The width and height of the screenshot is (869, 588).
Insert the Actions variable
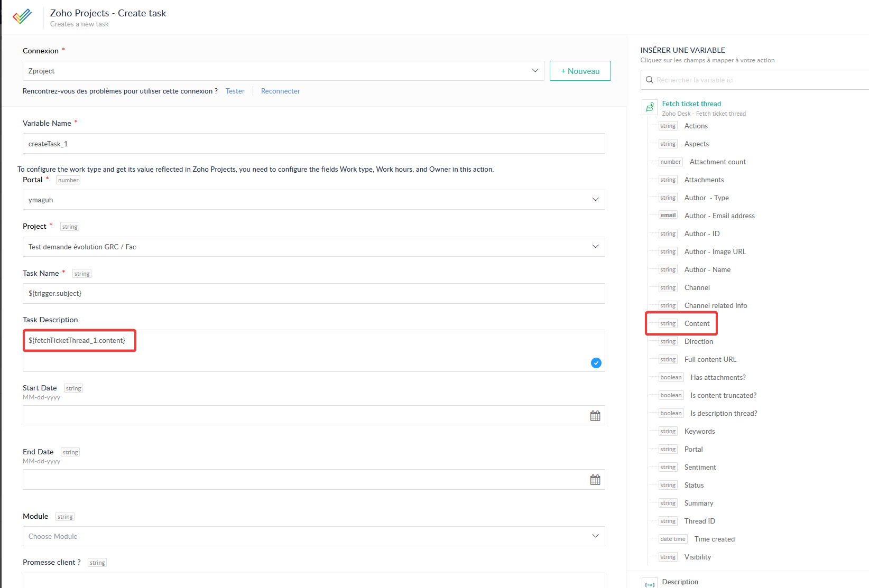click(x=696, y=126)
